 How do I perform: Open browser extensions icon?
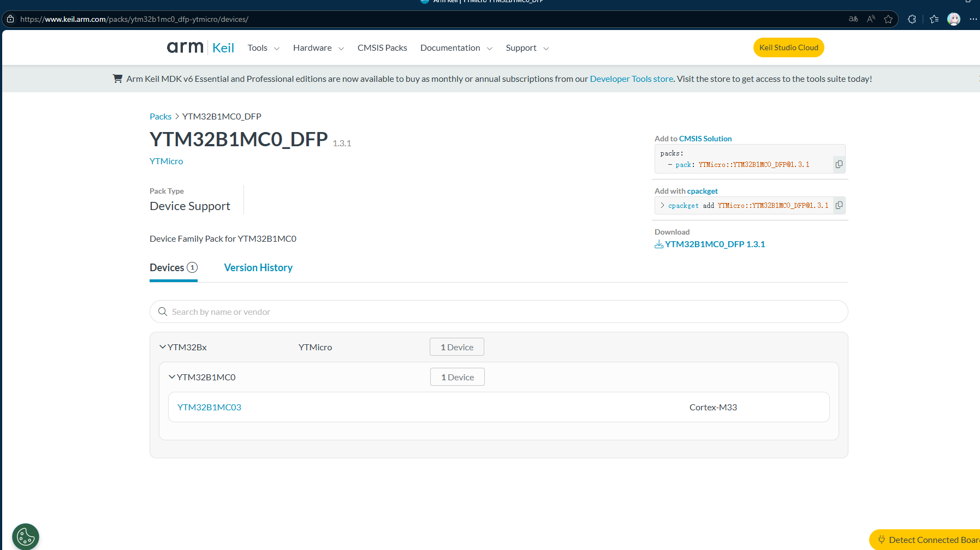[x=912, y=19]
